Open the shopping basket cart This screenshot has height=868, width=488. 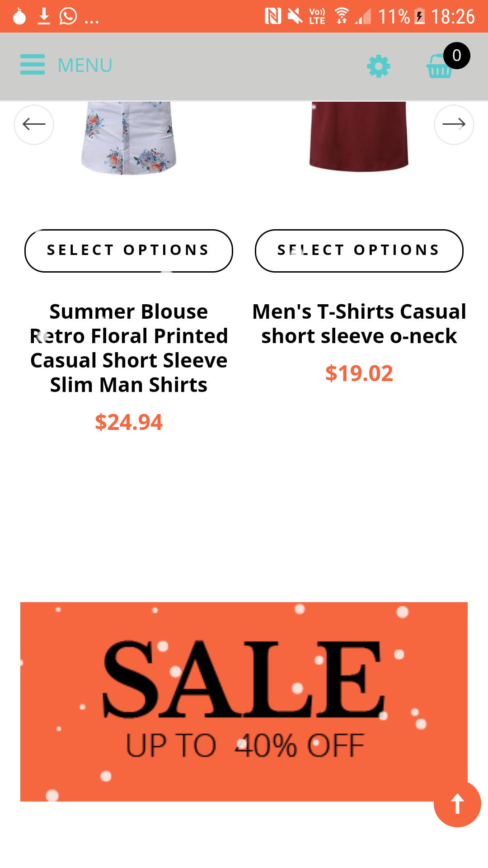tap(438, 68)
